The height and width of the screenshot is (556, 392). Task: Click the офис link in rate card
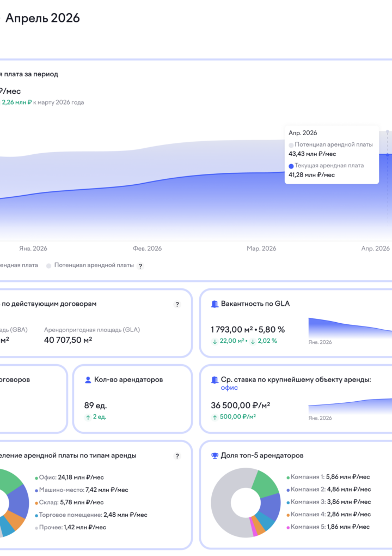point(229,388)
